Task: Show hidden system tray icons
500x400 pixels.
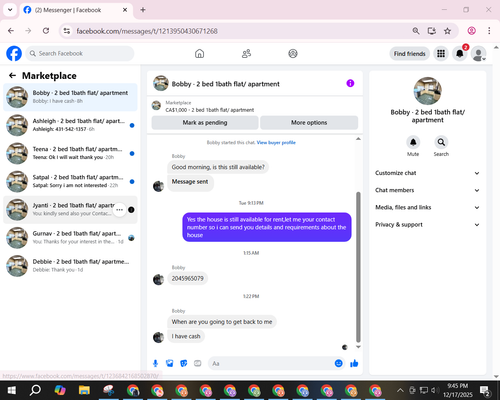Action: (400, 390)
